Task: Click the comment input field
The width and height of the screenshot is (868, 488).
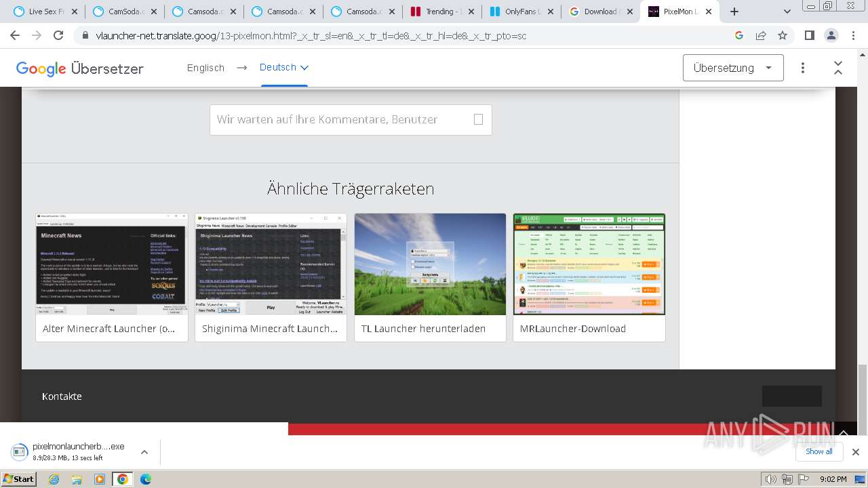Action: [351, 119]
